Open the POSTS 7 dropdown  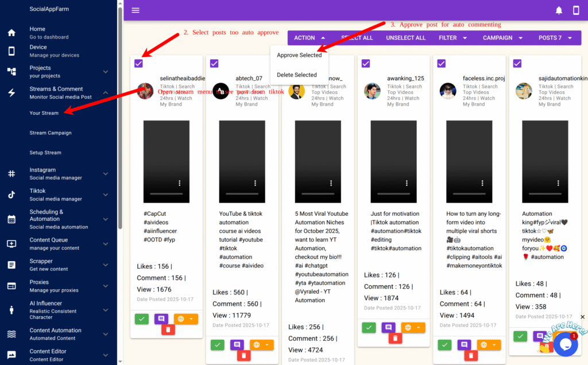[555, 38]
